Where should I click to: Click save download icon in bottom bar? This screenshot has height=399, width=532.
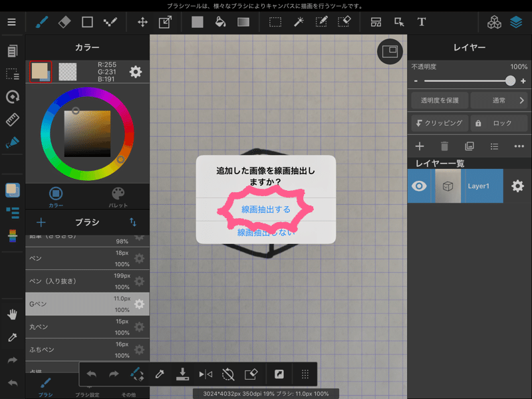pyautogui.click(x=182, y=374)
